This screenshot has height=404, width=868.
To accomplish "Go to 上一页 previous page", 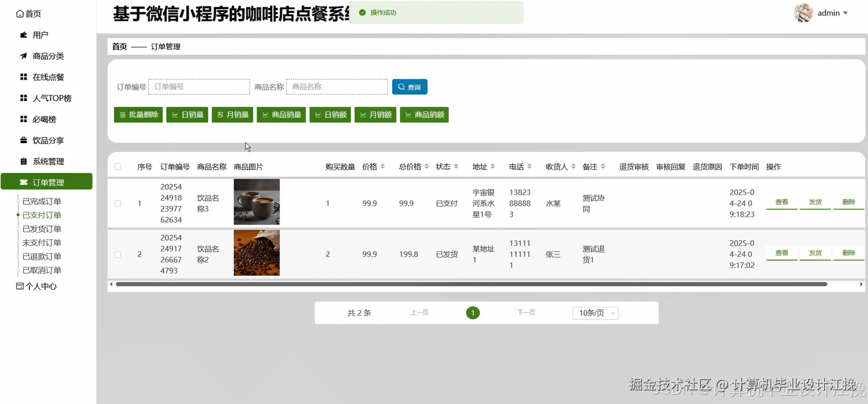I will (419, 313).
